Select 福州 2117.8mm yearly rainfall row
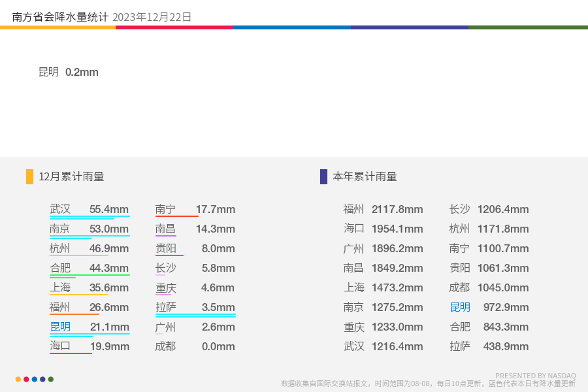Image resolution: width=588 pixels, height=392 pixels. 384,209
